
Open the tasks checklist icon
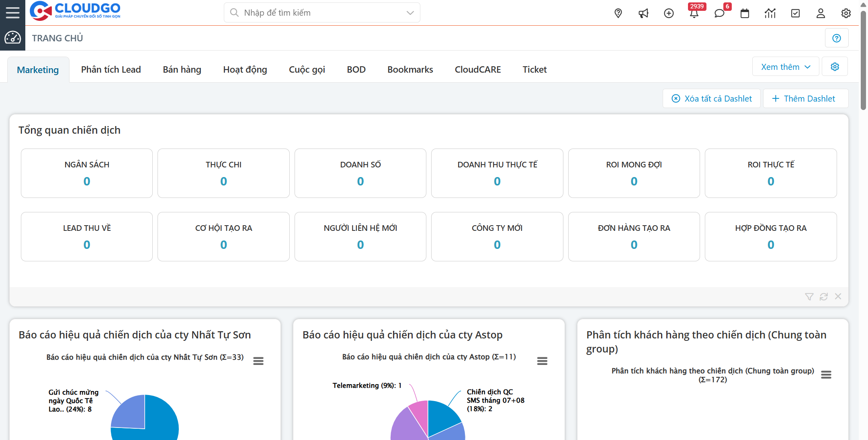[x=795, y=13]
